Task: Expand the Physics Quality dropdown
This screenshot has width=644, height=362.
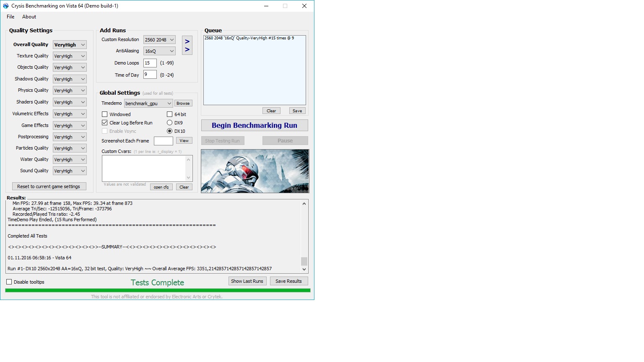Action: [70, 90]
